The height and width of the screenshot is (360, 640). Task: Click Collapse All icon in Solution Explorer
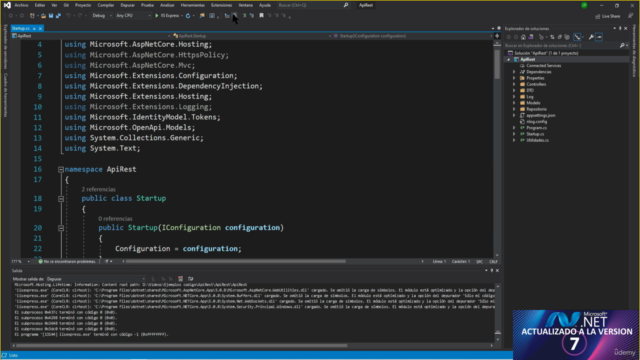click(560, 37)
